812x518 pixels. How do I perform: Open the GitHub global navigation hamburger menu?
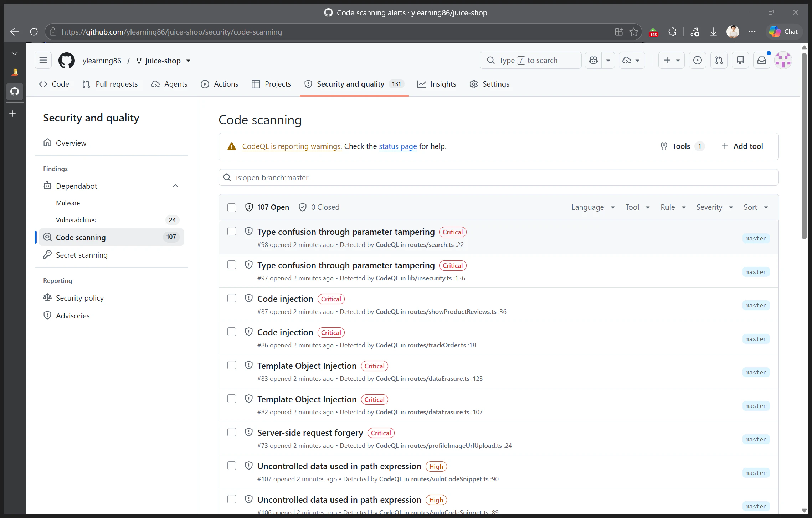point(43,60)
